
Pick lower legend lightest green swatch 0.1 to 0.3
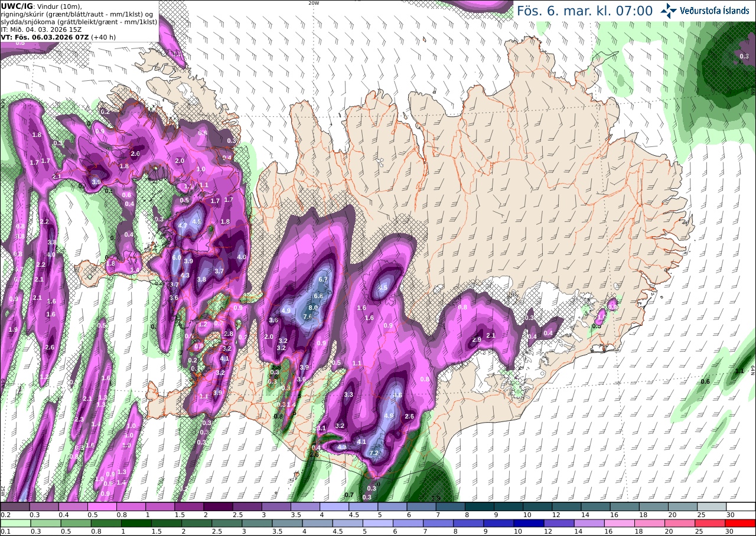15,523
